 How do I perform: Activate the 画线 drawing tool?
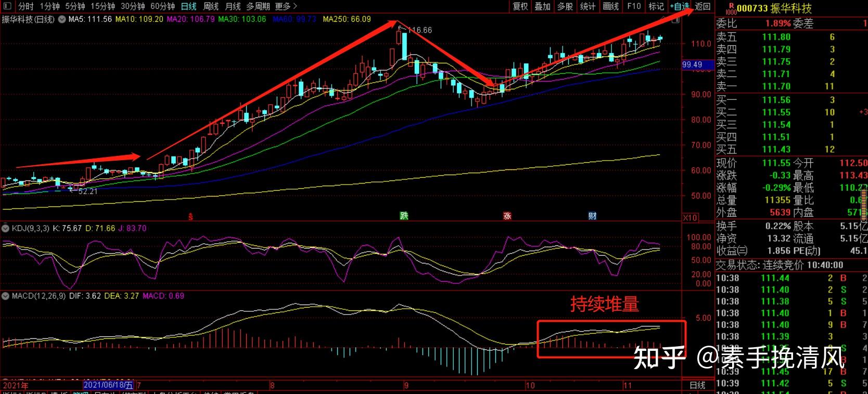(611, 6)
